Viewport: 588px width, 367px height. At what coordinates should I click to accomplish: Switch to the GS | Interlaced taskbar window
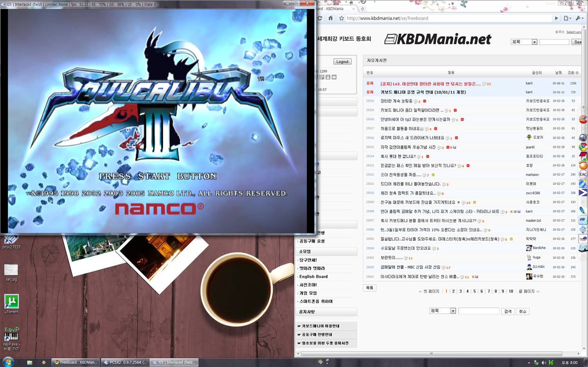click(x=174, y=362)
